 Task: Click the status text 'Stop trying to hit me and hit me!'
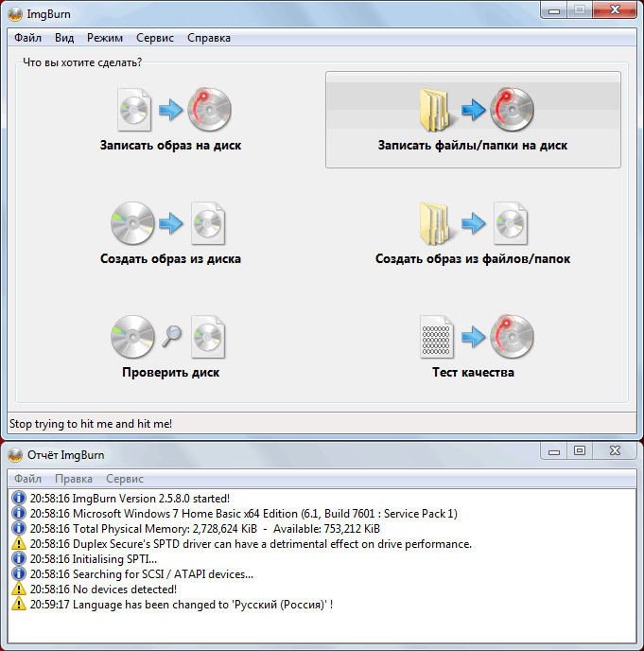[91, 424]
